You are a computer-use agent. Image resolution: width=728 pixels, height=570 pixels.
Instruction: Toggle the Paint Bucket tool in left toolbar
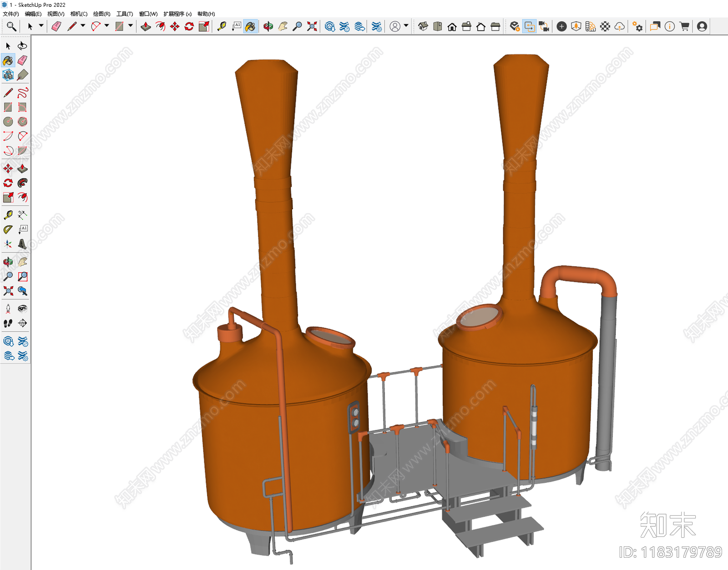[8, 60]
